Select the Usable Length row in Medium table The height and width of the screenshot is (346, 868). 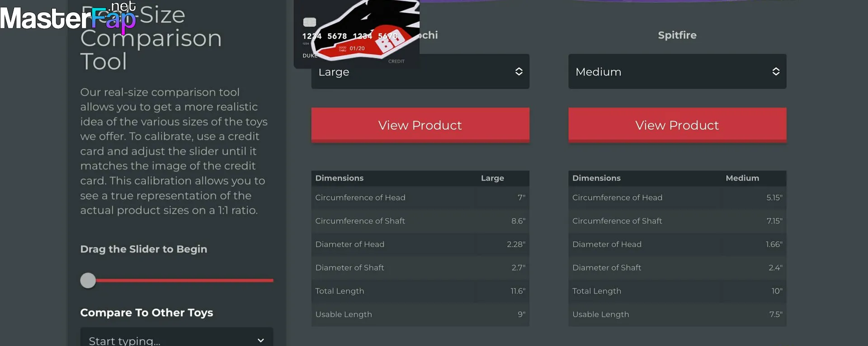pyautogui.click(x=677, y=314)
